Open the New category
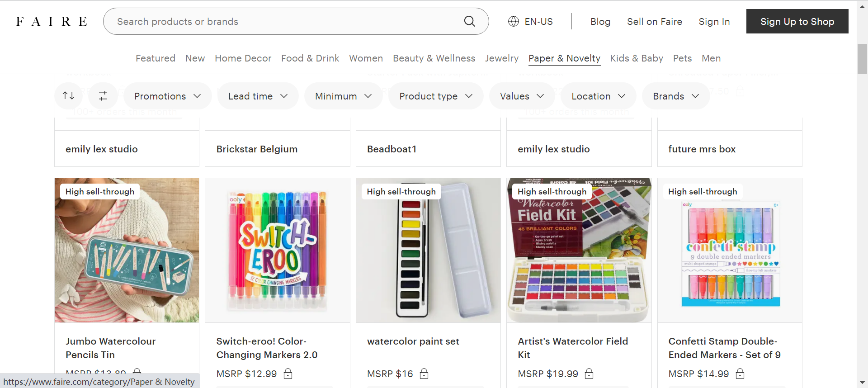 195,58
